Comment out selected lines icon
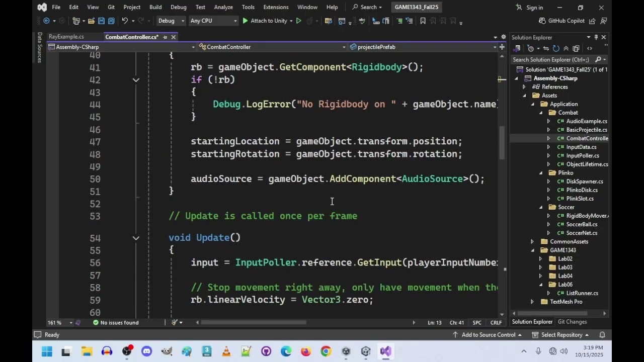The image size is (644, 362). (399, 21)
